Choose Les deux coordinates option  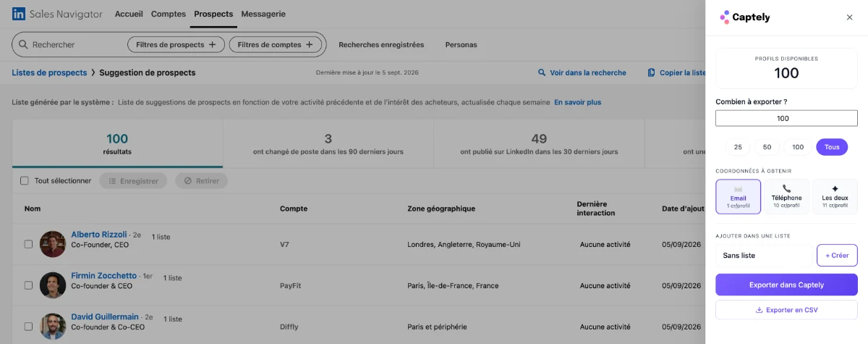coord(835,196)
